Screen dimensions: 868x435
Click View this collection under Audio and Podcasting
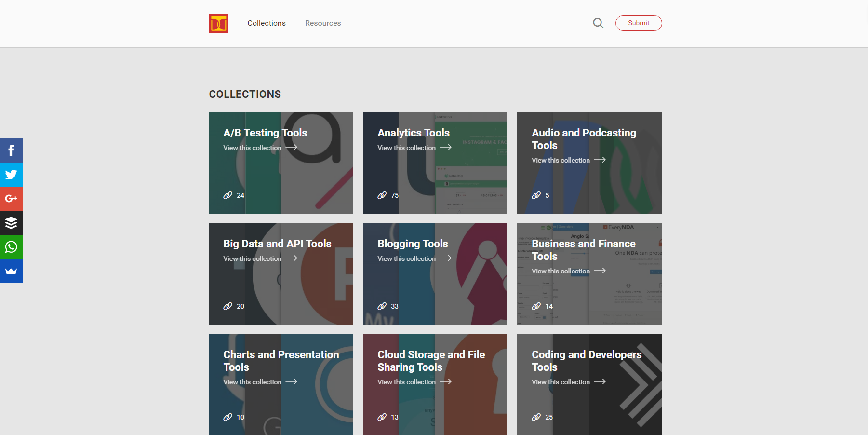point(561,160)
